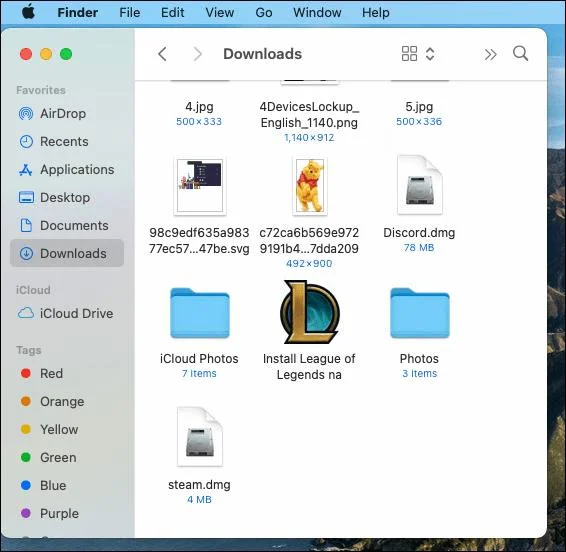This screenshot has height=552, width=566.
Task: Select the svg file thumbnail
Action: [200, 186]
